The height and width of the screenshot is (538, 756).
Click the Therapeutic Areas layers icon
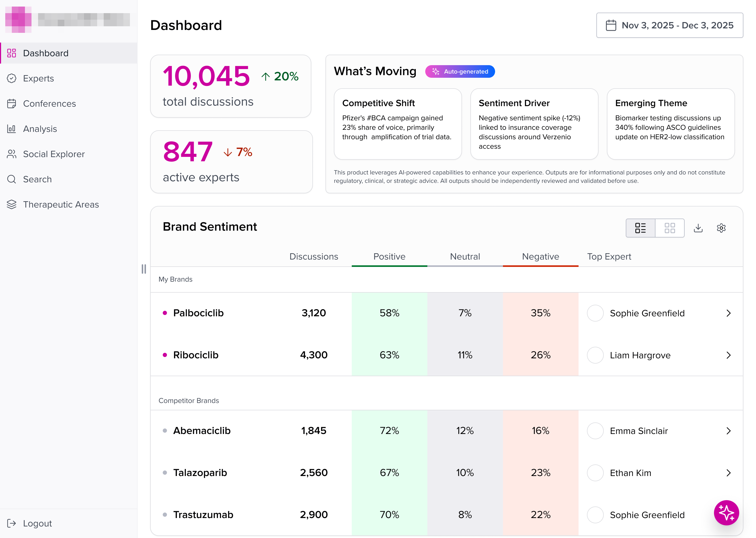(12, 204)
